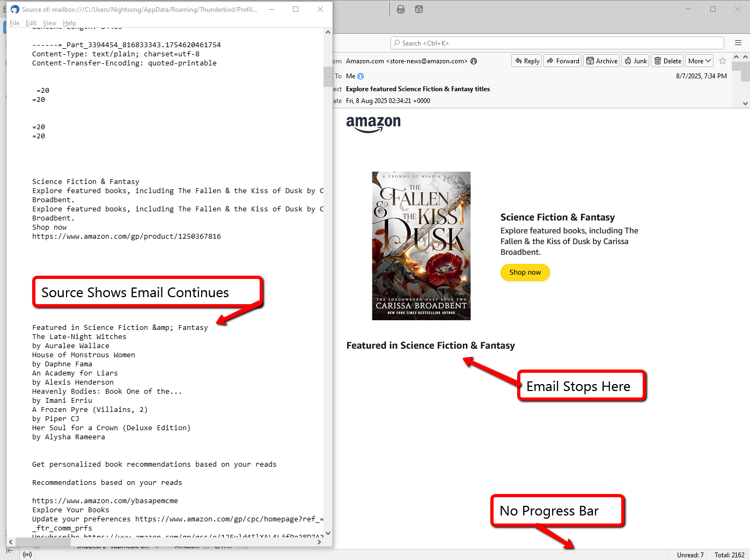Image resolution: width=750 pixels, height=560 pixels.
Task: Open the Edit menu in source window
Action: click(x=31, y=23)
